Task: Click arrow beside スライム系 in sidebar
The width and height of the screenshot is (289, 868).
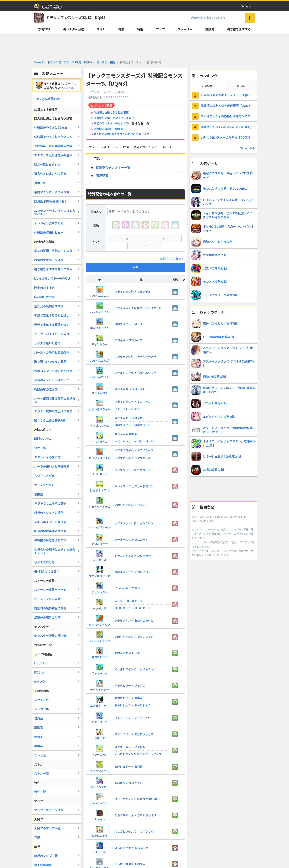Action: click(x=78, y=699)
